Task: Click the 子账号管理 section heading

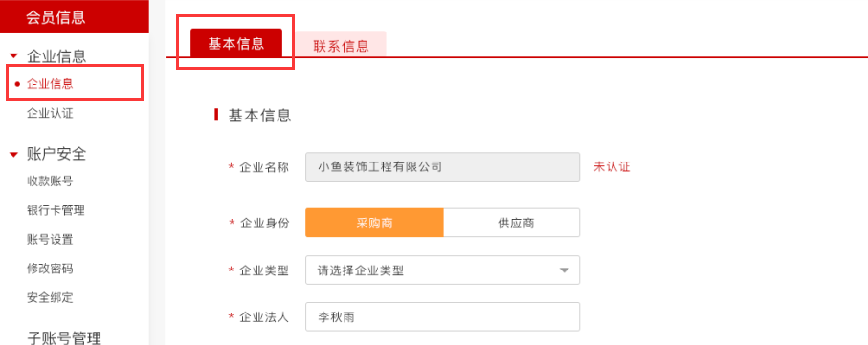Action: tap(64, 337)
